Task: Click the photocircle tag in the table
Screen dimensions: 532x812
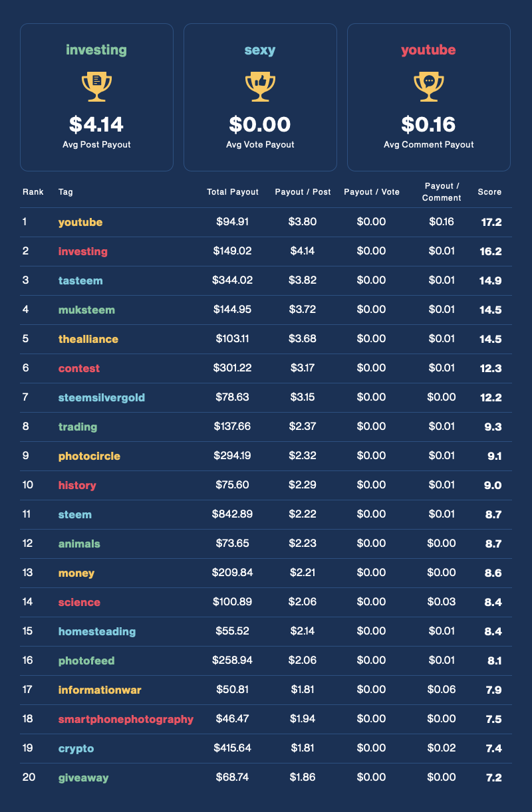Action: (x=89, y=456)
